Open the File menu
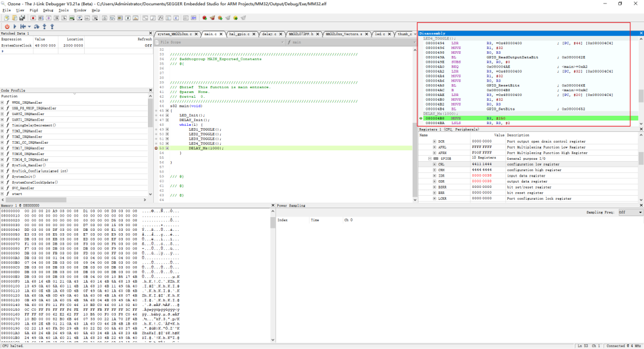644x349 pixels. pyautogui.click(x=7, y=10)
